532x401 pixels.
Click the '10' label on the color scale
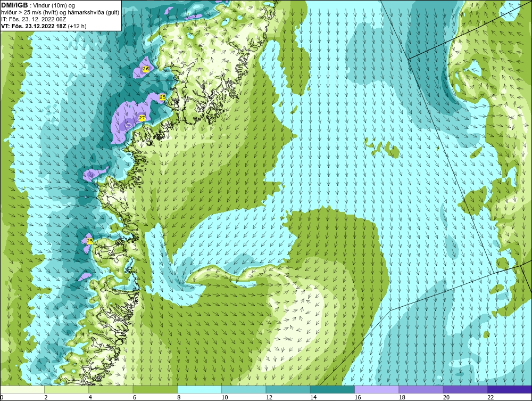click(225, 398)
